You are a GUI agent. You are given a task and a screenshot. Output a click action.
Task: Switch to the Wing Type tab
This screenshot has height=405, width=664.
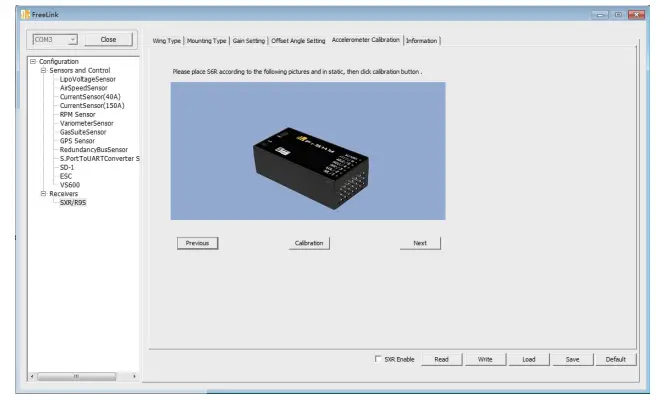click(166, 41)
